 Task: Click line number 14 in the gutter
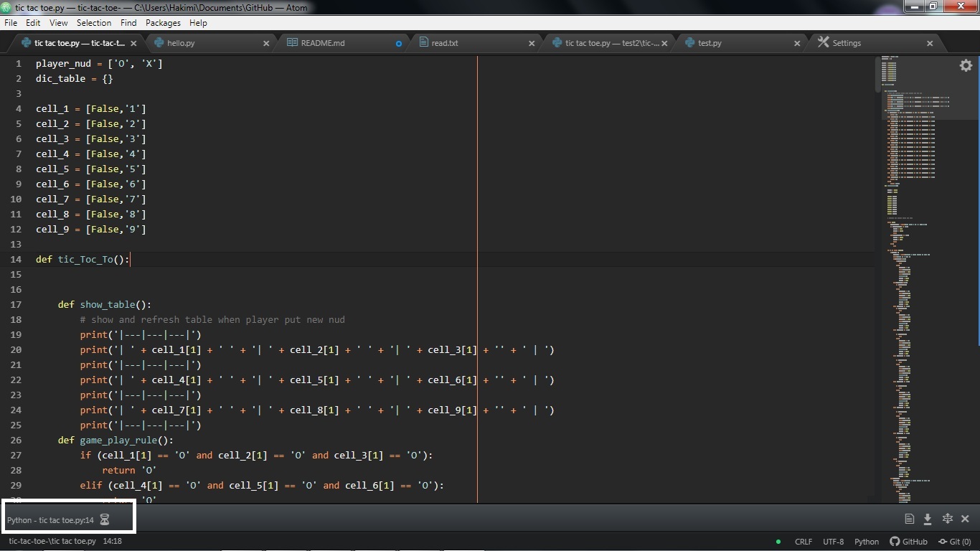[x=17, y=260]
